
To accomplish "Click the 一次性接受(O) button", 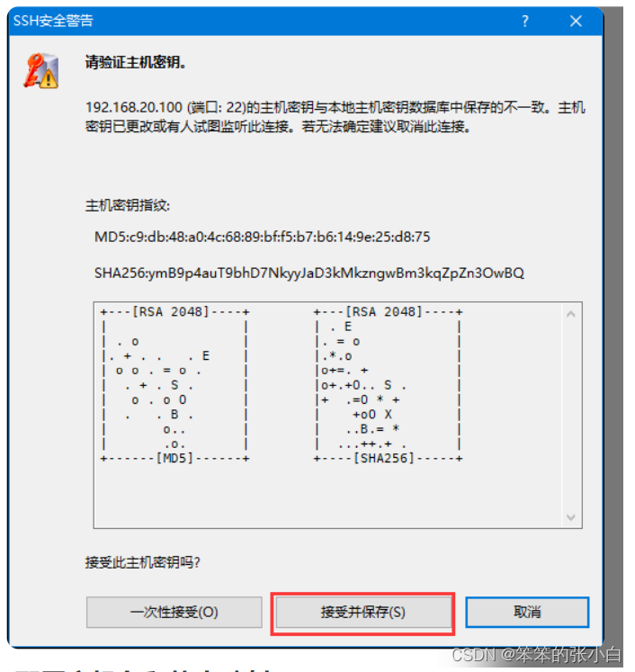I will click(174, 612).
